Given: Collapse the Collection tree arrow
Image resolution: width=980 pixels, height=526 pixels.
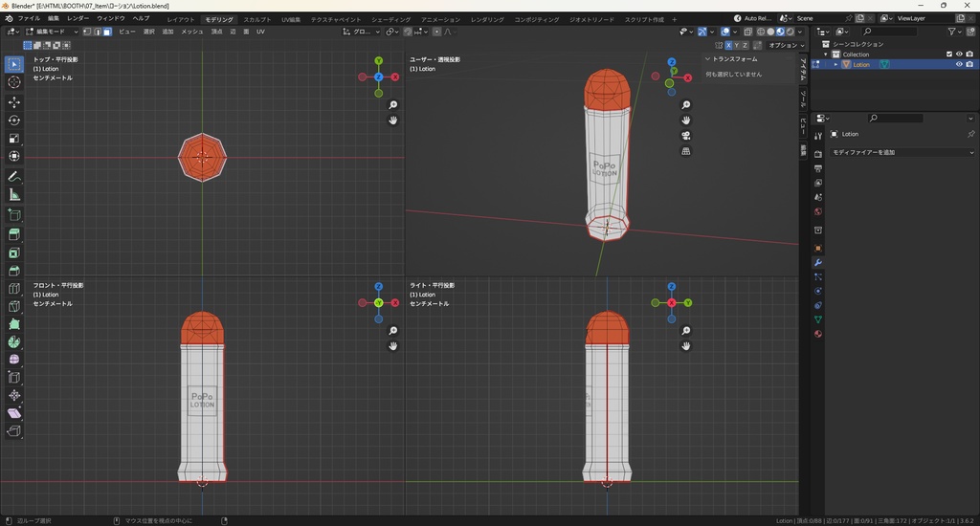Looking at the screenshot, I should [x=826, y=55].
